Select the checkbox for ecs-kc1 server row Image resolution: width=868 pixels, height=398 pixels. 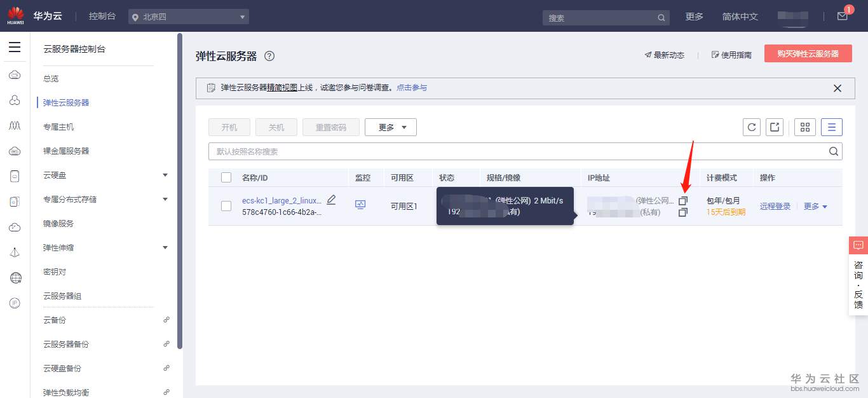226,205
